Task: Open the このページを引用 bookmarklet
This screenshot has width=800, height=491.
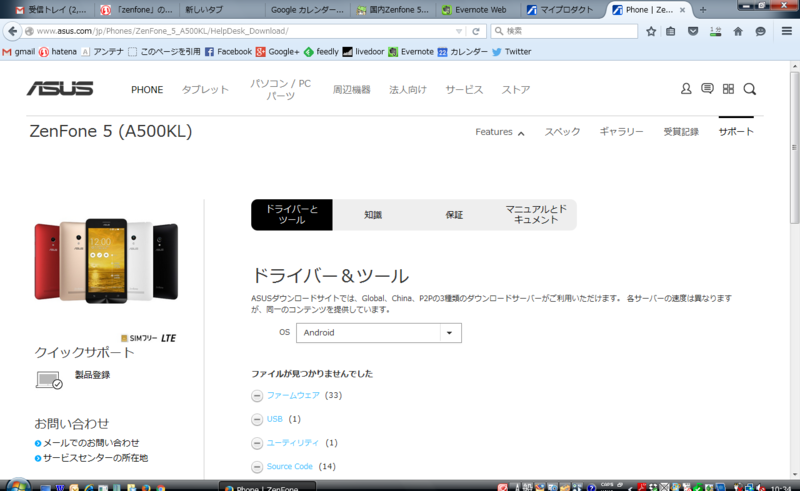Action: 165,52
